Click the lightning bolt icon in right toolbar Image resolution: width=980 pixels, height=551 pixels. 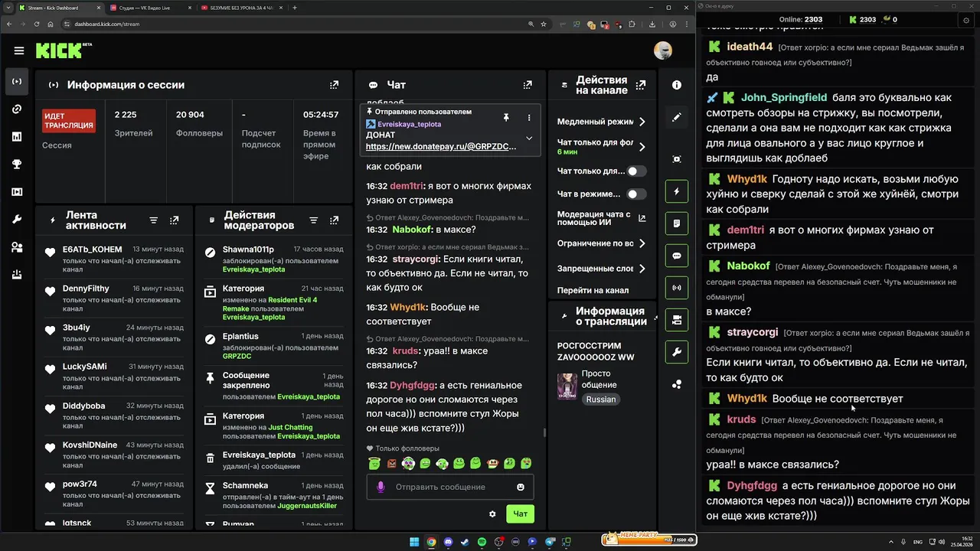tap(677, 191)
